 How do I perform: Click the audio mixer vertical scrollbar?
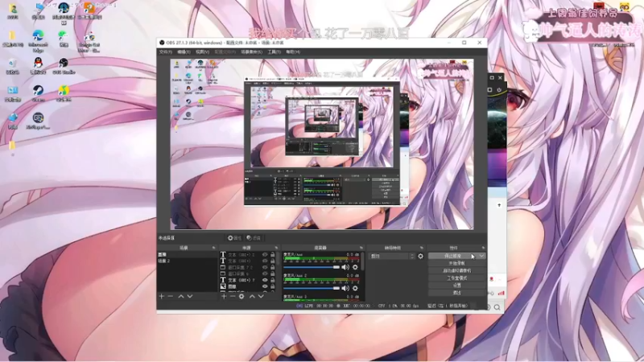363,263
